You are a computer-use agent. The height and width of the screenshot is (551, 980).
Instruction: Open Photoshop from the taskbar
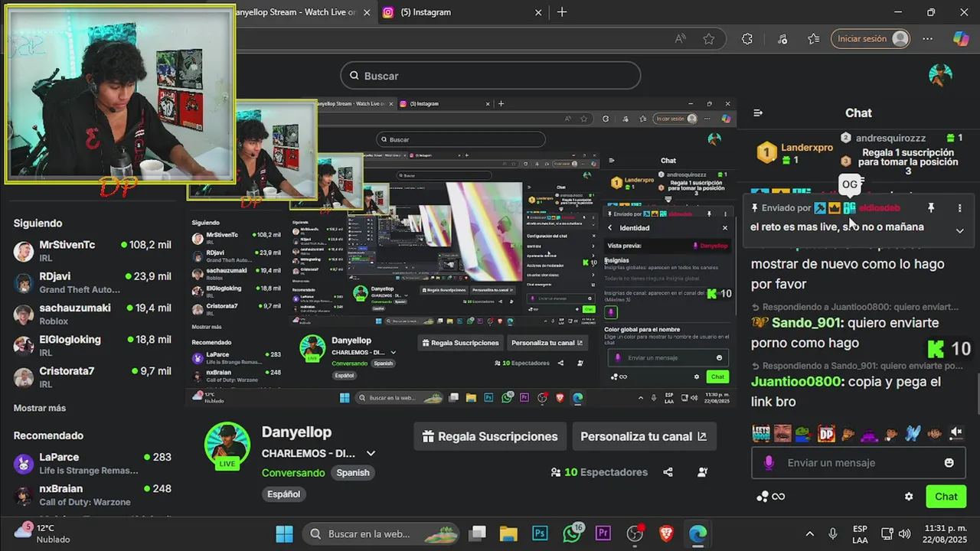pos(541,533)
